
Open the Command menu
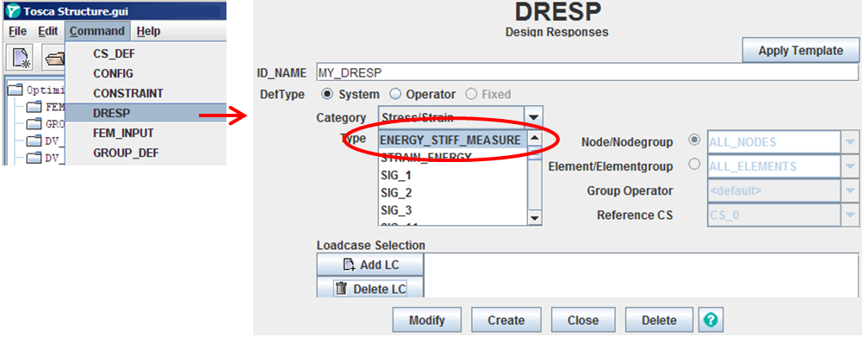click(x=96, y=31)
